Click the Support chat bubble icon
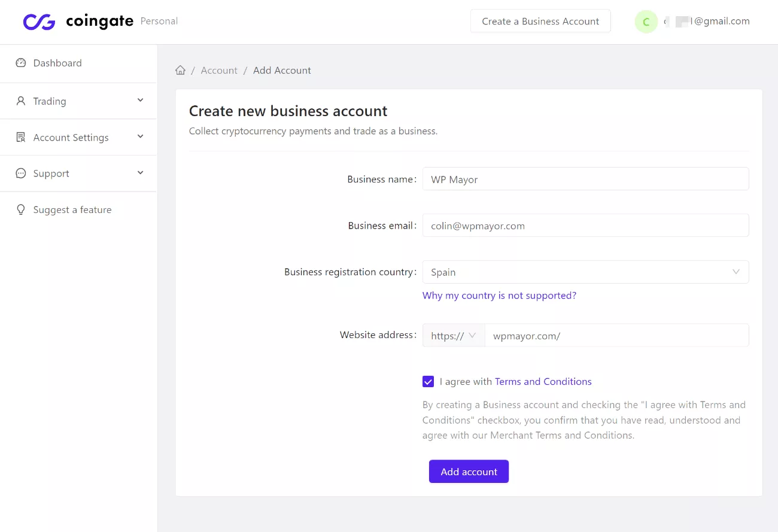Image resolution: width=778 pixels, height=532 pixels. pyautogui.click(x=21, y=173)
